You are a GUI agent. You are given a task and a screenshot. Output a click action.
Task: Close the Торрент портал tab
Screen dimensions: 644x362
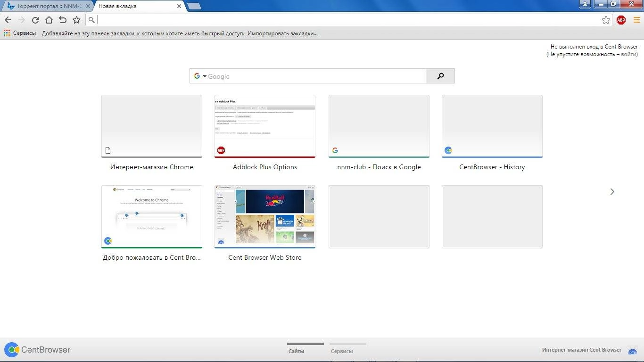(x=88, y=6)
